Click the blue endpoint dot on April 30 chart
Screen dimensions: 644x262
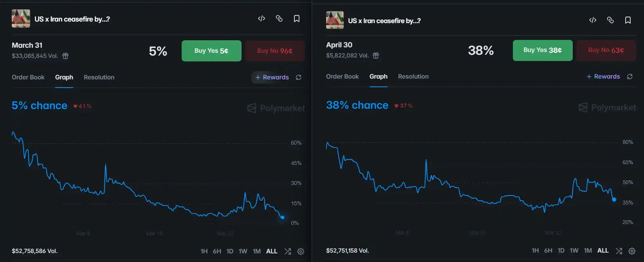[x=614, y=199]
